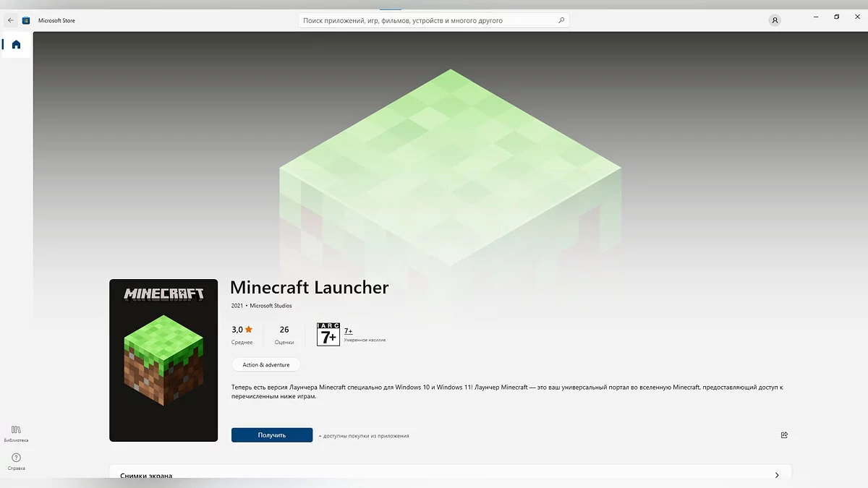This screenshot has height=488, width=868.
Task: Expand the Снимки экрана section chevron
Action: (777, 476)
